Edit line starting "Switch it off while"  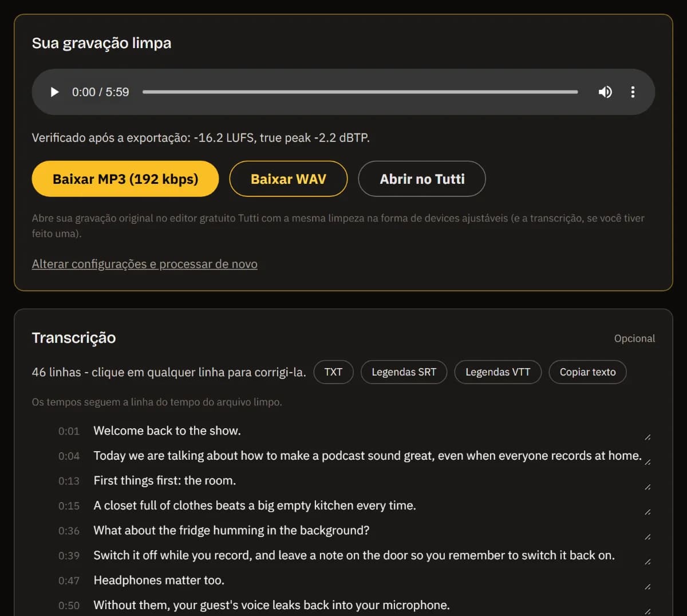click(x=372, y=555)
